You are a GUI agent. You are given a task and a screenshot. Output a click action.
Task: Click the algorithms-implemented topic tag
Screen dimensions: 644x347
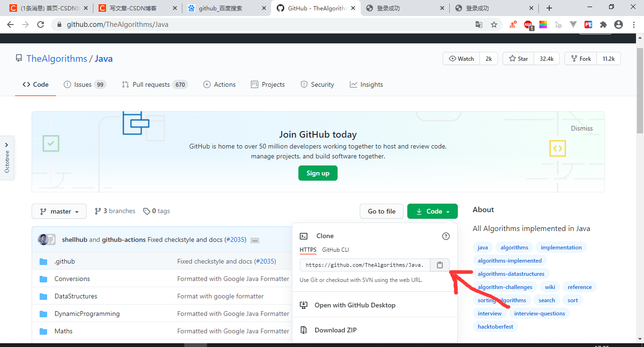pyautogui.click(x=510, y=260)
